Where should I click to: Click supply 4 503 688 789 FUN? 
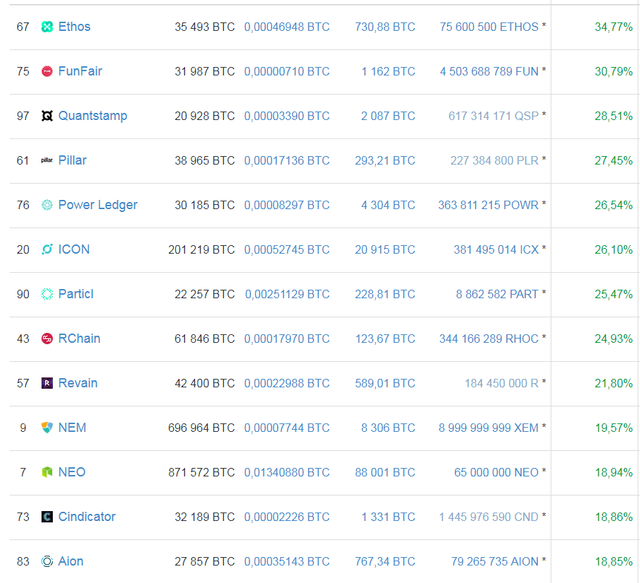(489, 71)
